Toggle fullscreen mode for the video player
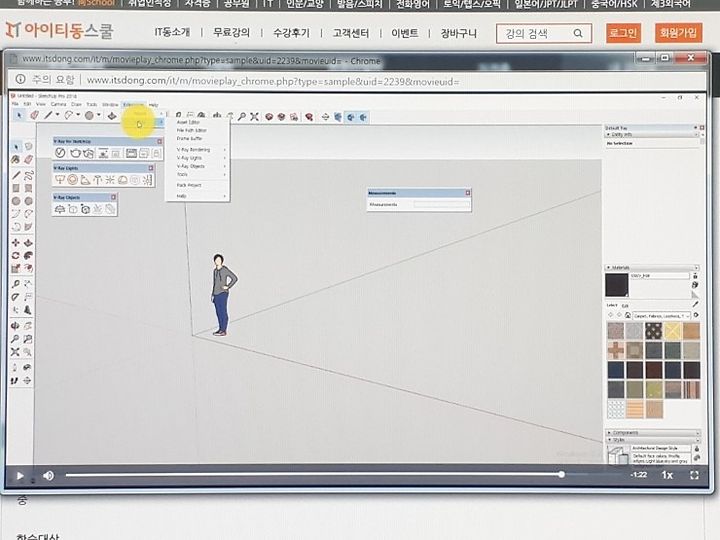Image resolution: width=720 pixels, height=540 pixels. pyautogui.click(x=694, y=475)
